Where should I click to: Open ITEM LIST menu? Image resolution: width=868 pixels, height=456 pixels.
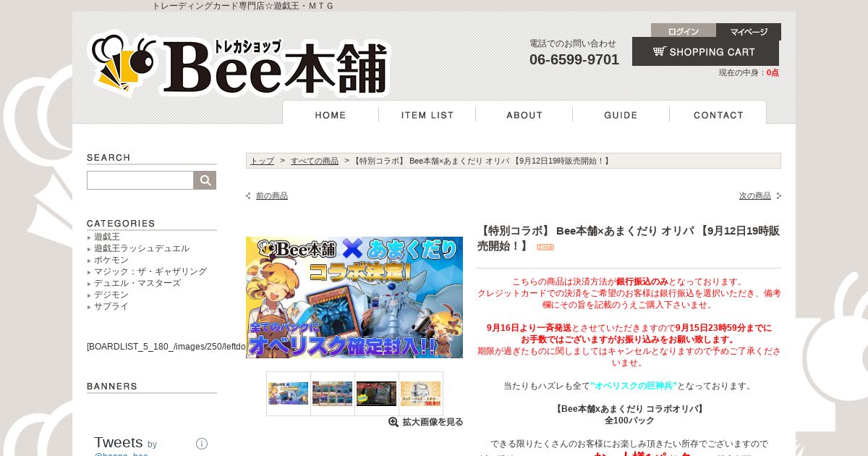[x=427, y=114]
